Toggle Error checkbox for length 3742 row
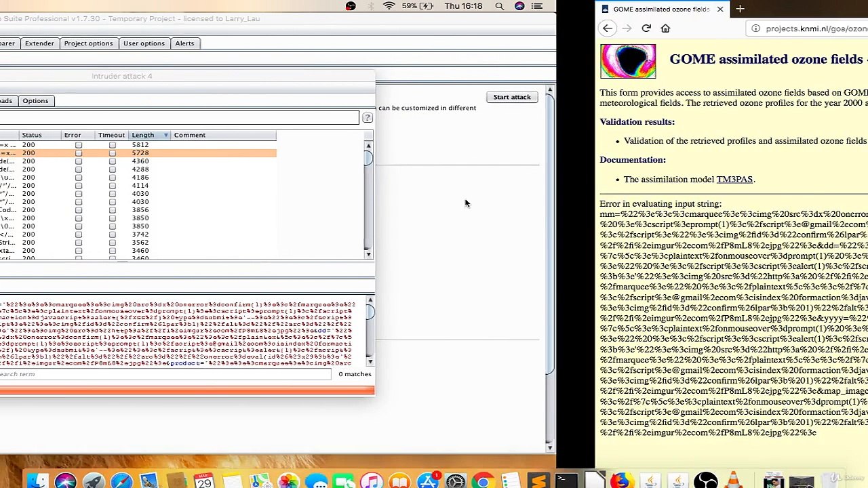Viewport: 868px width, 488px height. (79, 235)
